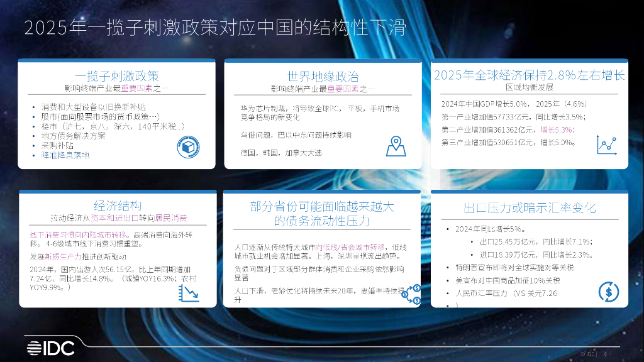
Task: Click the map location pin icon
Action: [x=396, y=146]
